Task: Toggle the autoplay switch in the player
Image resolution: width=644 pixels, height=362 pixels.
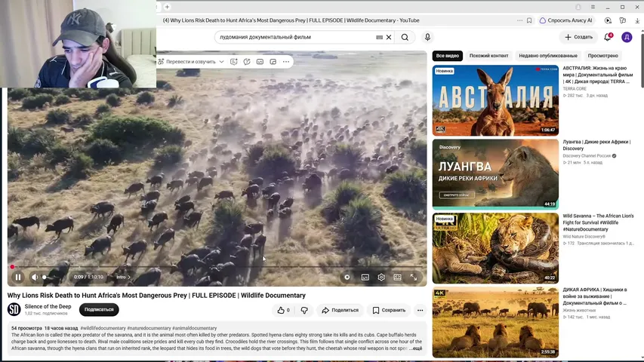Action: (x=347, y=277)
